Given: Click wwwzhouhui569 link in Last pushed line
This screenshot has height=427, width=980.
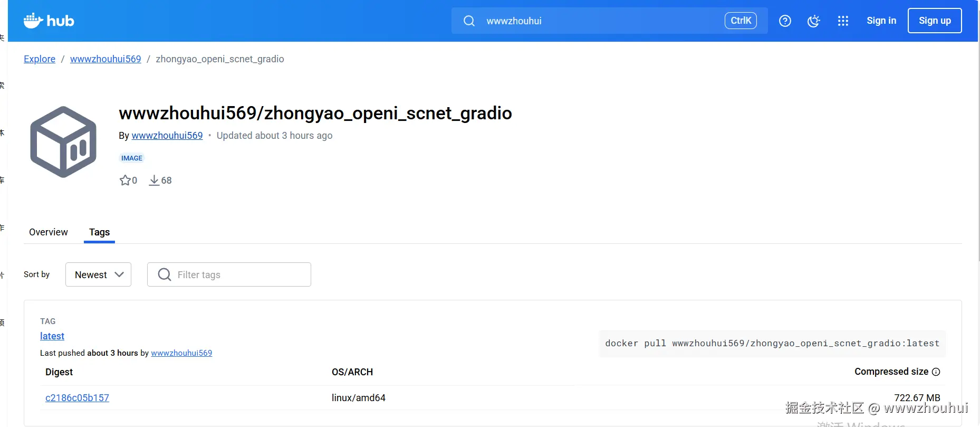Looking at the screenshot, I should pos(181,353).
